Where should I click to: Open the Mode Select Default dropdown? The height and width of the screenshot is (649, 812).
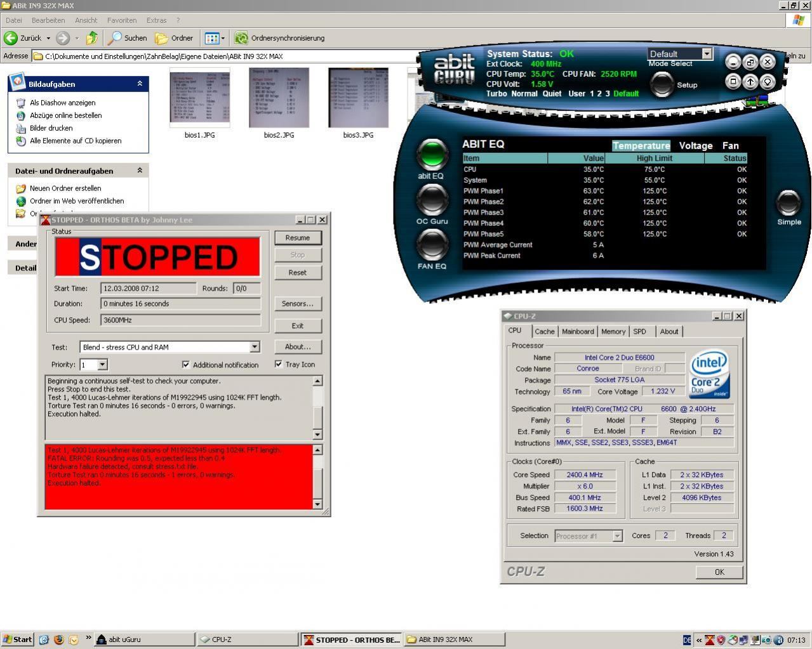coord(707,54)
